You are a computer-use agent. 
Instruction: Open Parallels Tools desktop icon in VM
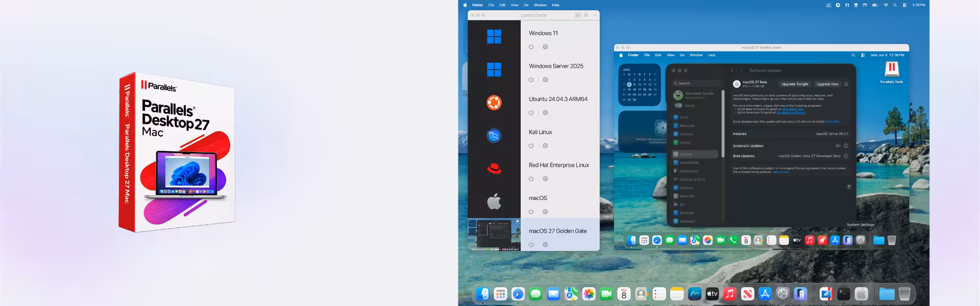892,72
